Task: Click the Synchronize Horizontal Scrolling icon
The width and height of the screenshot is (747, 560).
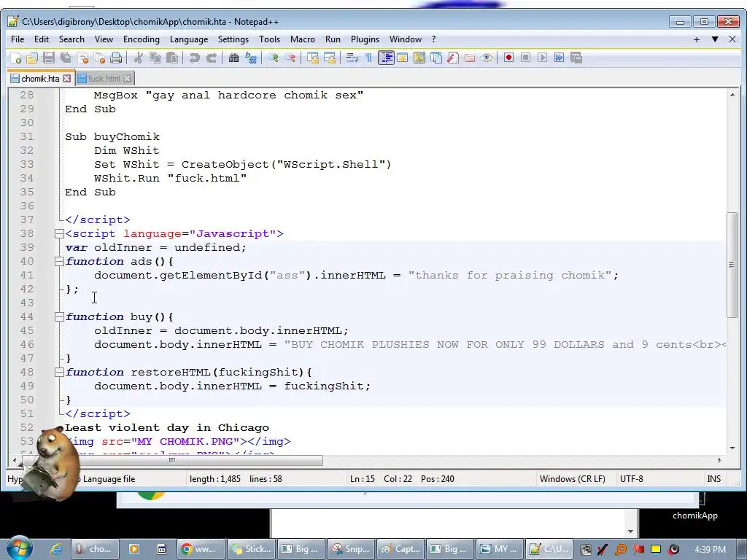Action: coord(329,58)
